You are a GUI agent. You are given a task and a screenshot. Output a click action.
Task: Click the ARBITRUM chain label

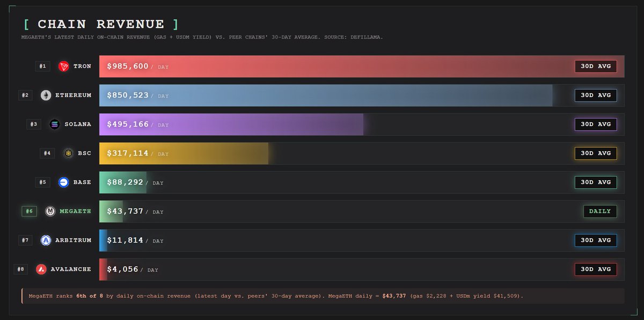74,241
